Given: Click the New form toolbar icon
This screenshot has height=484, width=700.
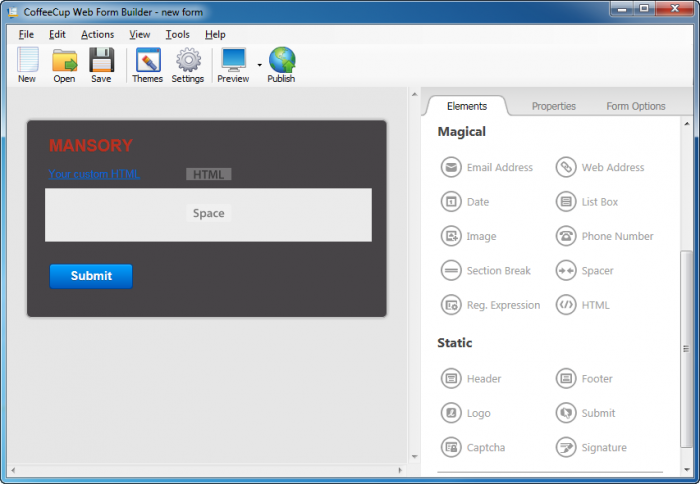Looking at the screenshot, I should pos(27,65).
